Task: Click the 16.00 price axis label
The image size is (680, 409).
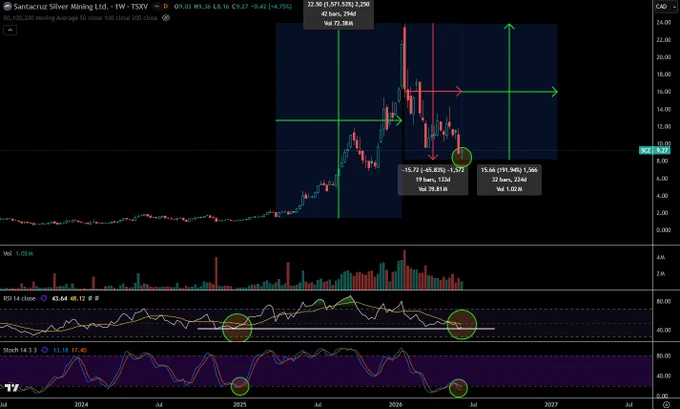Action: (664, 92)
